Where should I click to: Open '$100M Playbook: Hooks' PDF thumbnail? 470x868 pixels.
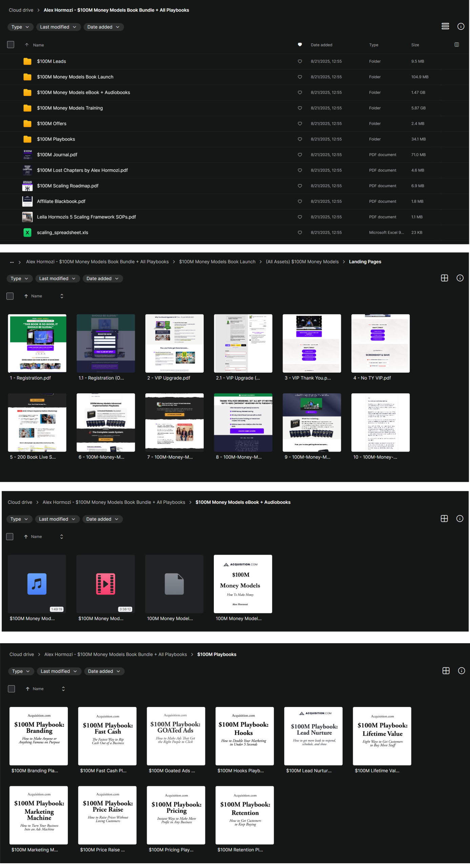coord(244,736)
